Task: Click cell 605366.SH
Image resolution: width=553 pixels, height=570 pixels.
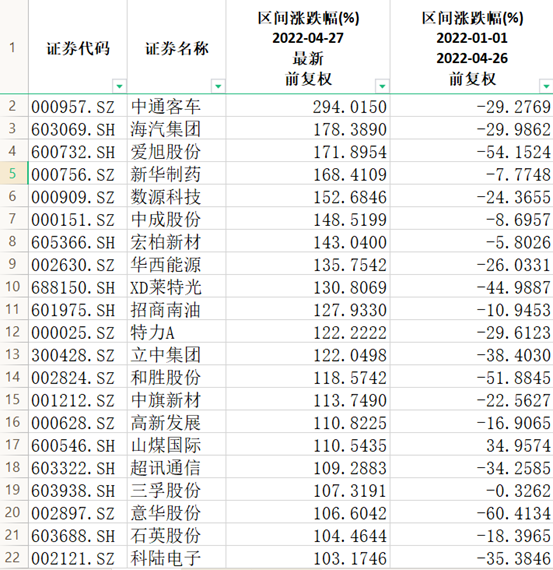Action: click(x=78, y=242)
